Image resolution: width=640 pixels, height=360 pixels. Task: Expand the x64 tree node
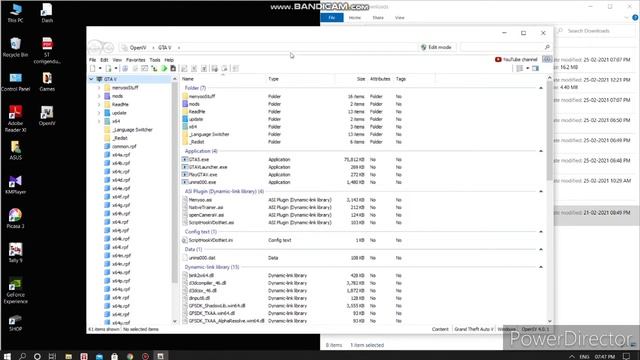click(99, 121)
